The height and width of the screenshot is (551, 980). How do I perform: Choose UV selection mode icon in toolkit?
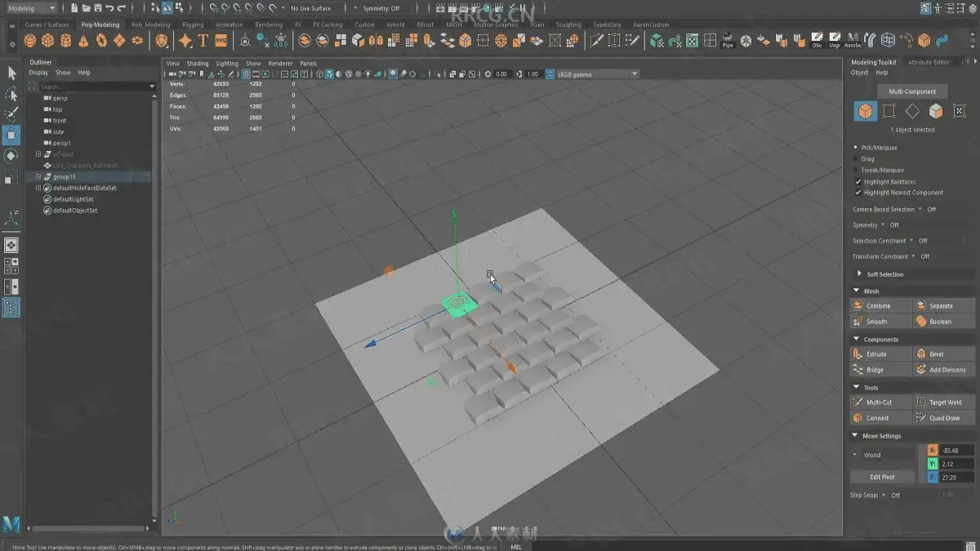click(960, 111)
